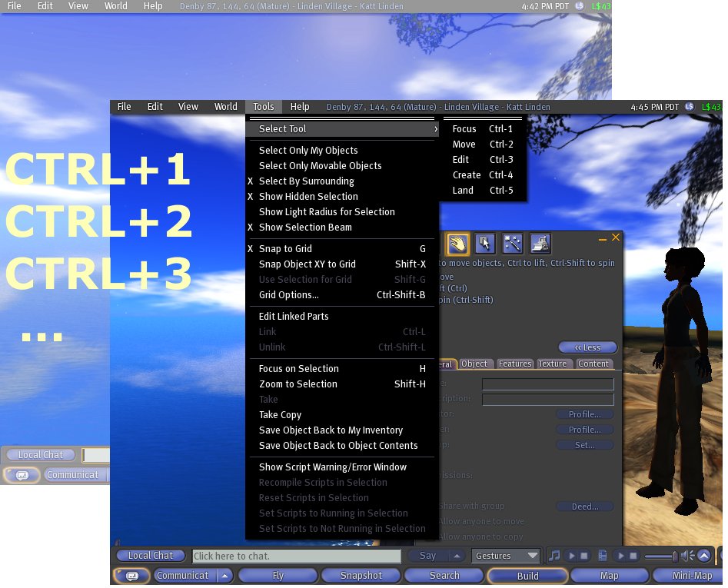The height and width of the screenshot is (588, 728).
Task: Collapse panel with the Less button
Action: (x=588, y=347)
